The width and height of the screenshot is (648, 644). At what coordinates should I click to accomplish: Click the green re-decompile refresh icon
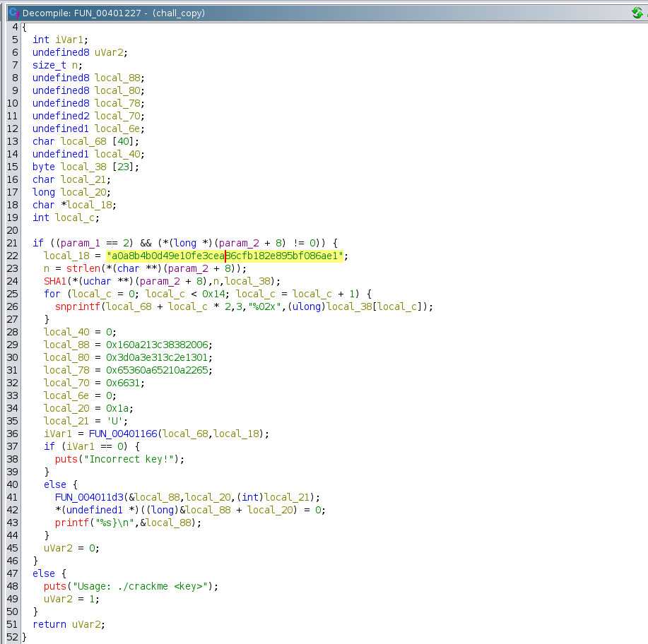pos(637,13)
